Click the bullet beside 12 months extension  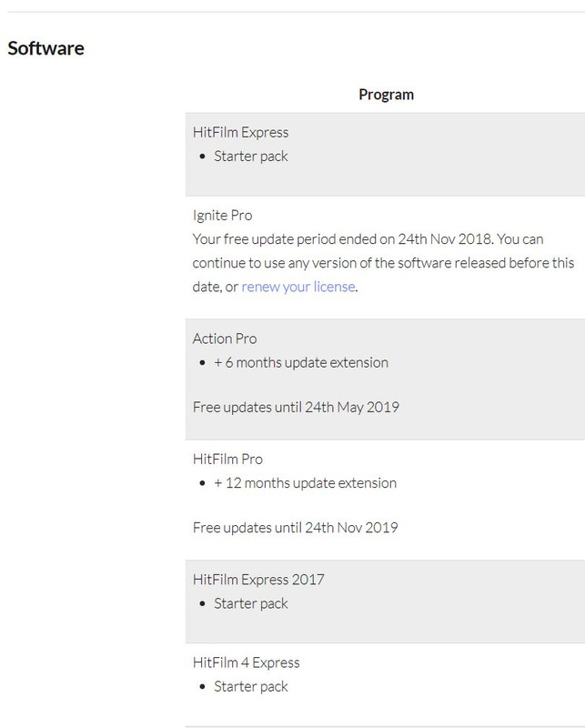[x=202, y=483]
